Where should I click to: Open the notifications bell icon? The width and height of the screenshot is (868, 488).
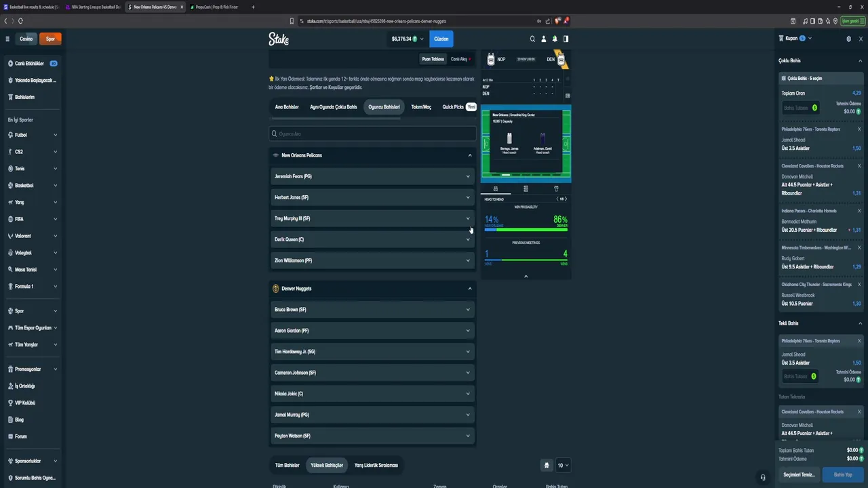coord(555,39)
